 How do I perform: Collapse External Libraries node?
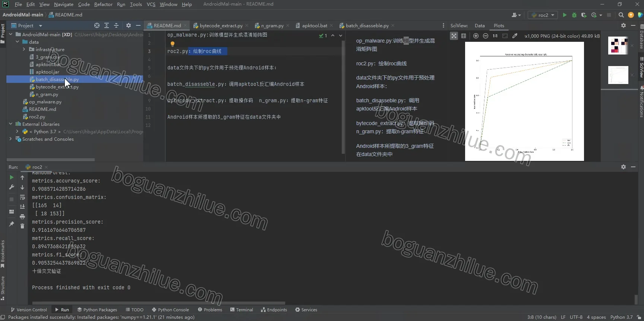pos(10,124)
